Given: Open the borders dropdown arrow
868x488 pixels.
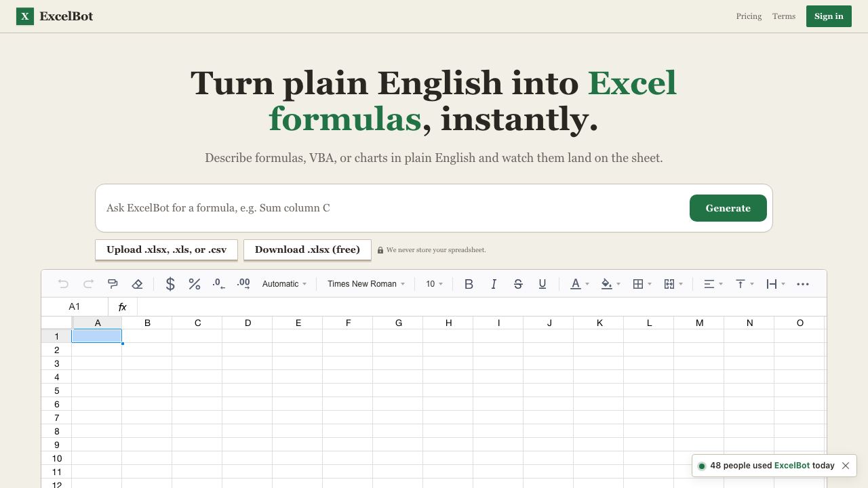Looking at the screenshot, I should [x=650, y=284].
